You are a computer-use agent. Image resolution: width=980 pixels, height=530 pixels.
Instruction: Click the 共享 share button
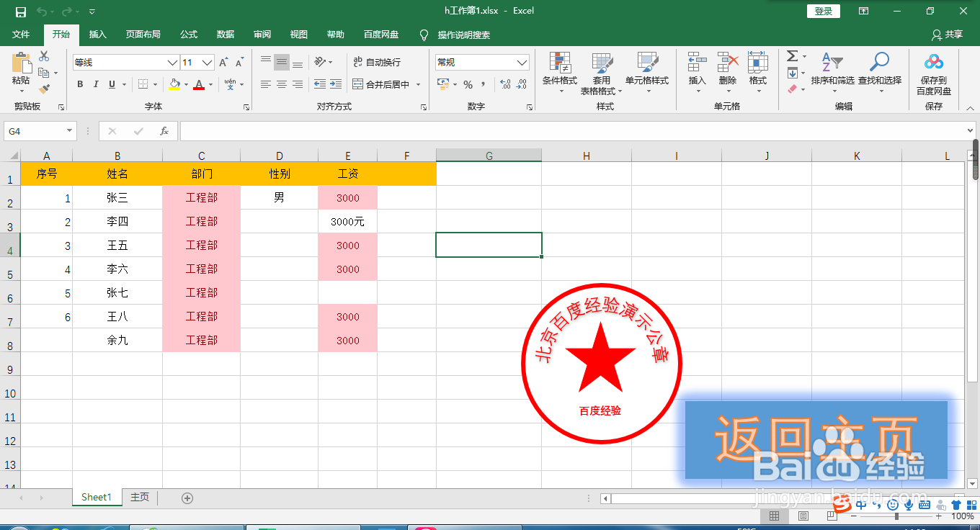(x=947, y=35)
